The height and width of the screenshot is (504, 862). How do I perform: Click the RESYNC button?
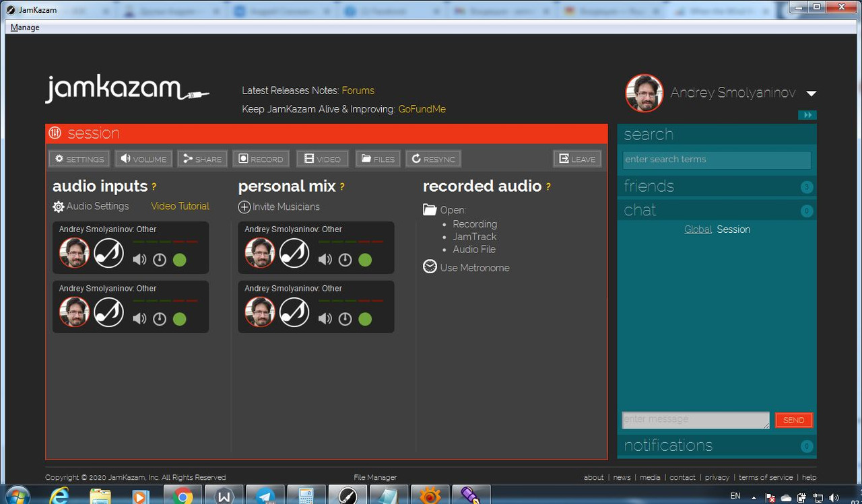(433, 159)
